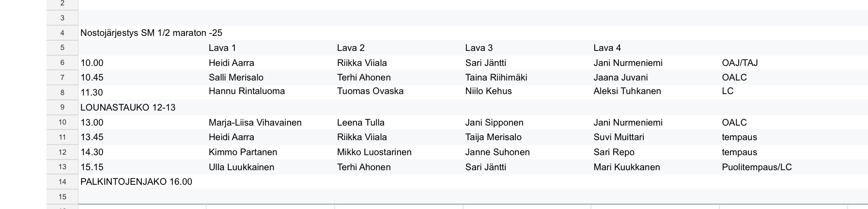Click the time cell '14.30'

[92, 152]
